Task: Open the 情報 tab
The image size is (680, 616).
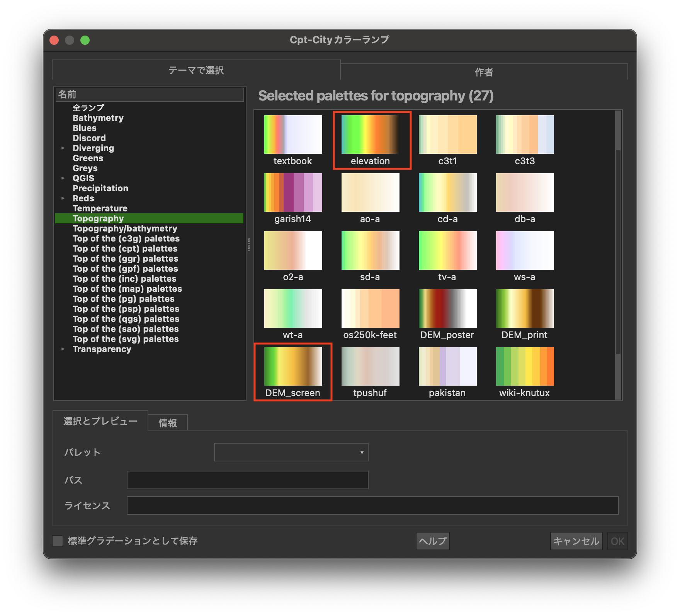Action: point(167,423)
